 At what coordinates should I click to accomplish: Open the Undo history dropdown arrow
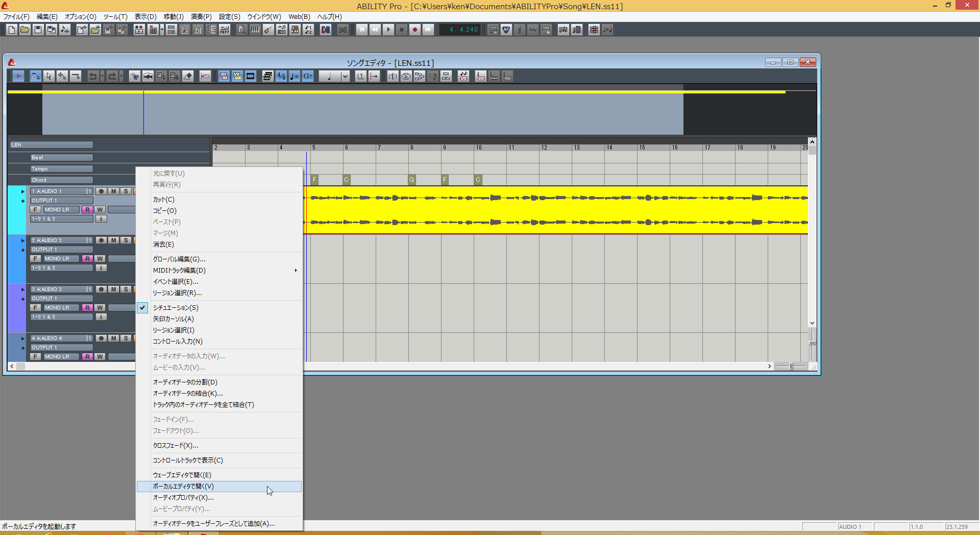[102, 76]
